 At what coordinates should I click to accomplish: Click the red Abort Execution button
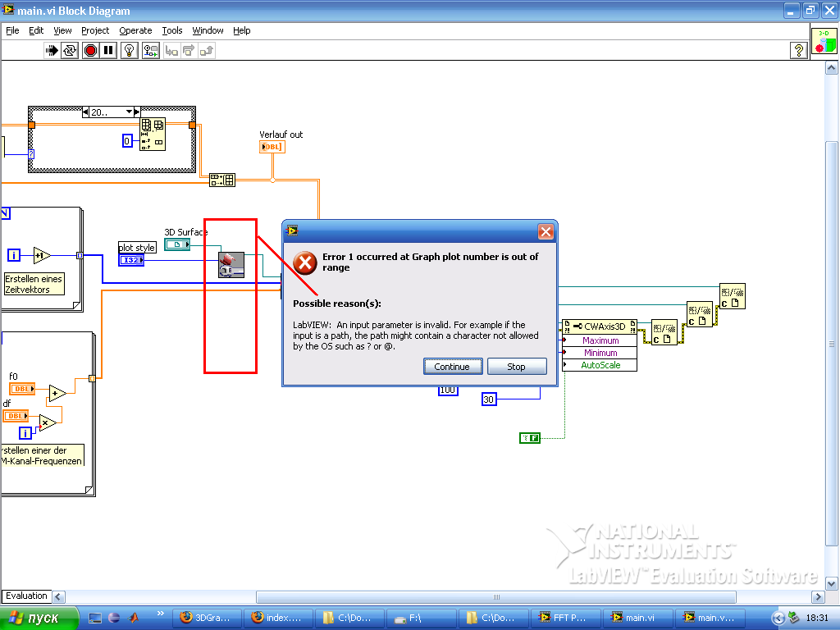pos(90,50)
